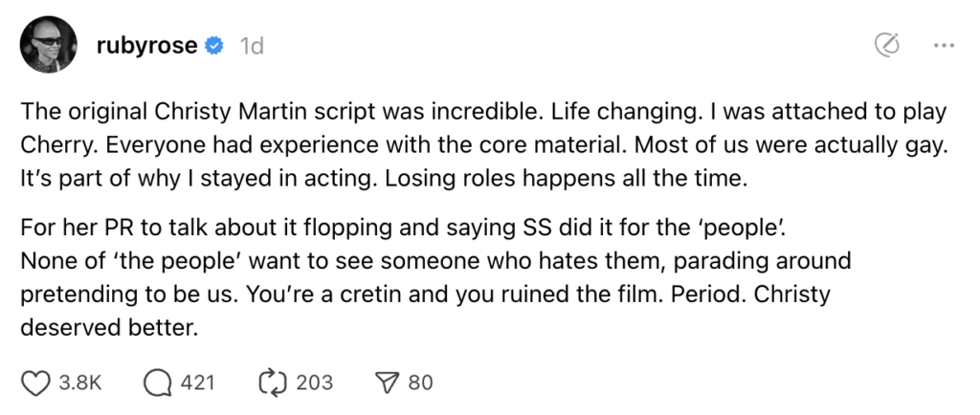The image size is (980, 415).
Task: Click the 'deserved better.' closing line
Action: (108, 327)
